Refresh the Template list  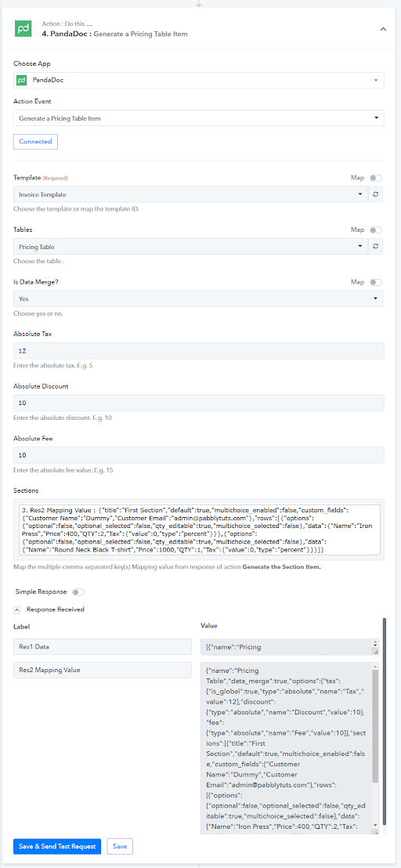376,194
